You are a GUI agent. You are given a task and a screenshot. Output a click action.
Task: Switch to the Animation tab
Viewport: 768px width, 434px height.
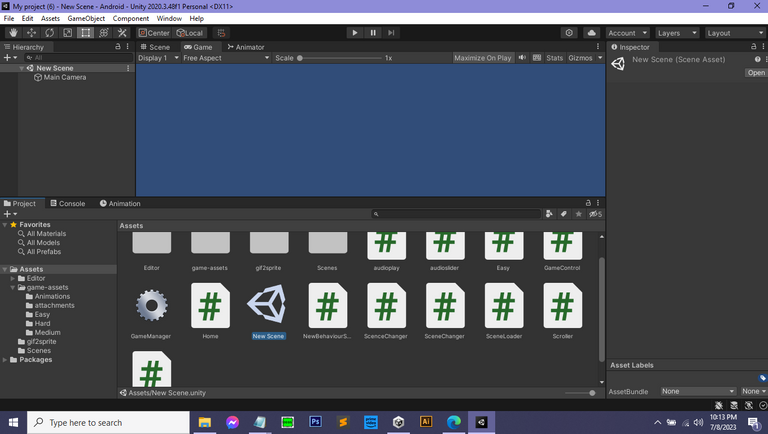tap(120, 203)
